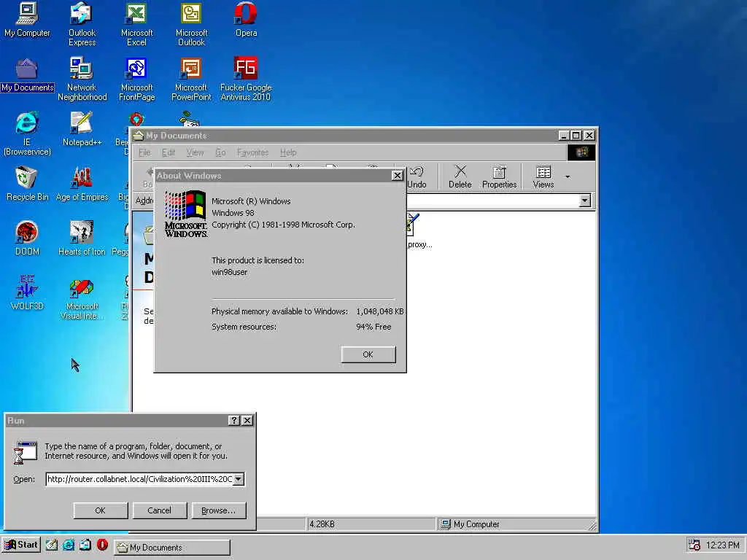Click the 12:23 PM system tray clock
Viewport: 747px width, 560px height.
723,545
